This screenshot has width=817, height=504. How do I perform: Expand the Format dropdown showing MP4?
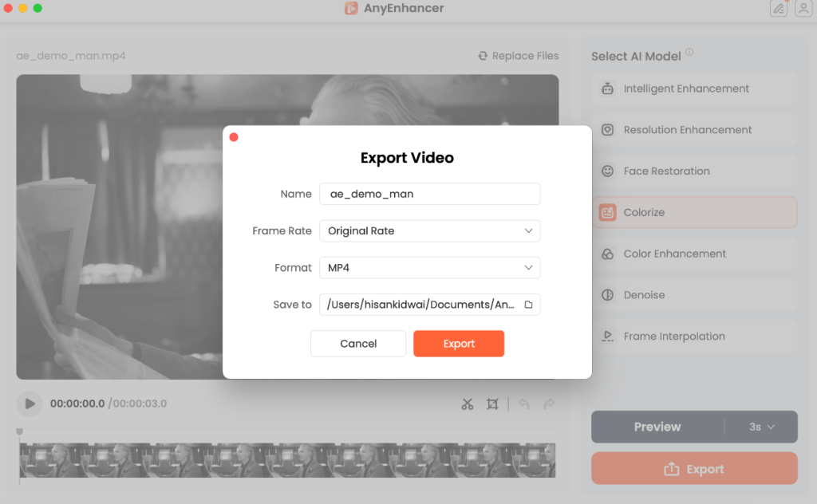(x=429, y=267)
